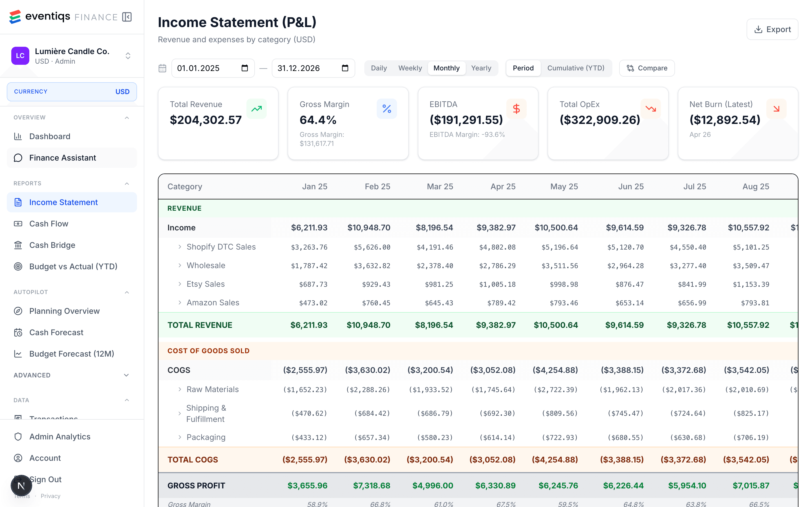Viewport: 812px width, 507px height.
Task: Collapse the REPORTS section in sidebar
Action: [x=127, y=183]
